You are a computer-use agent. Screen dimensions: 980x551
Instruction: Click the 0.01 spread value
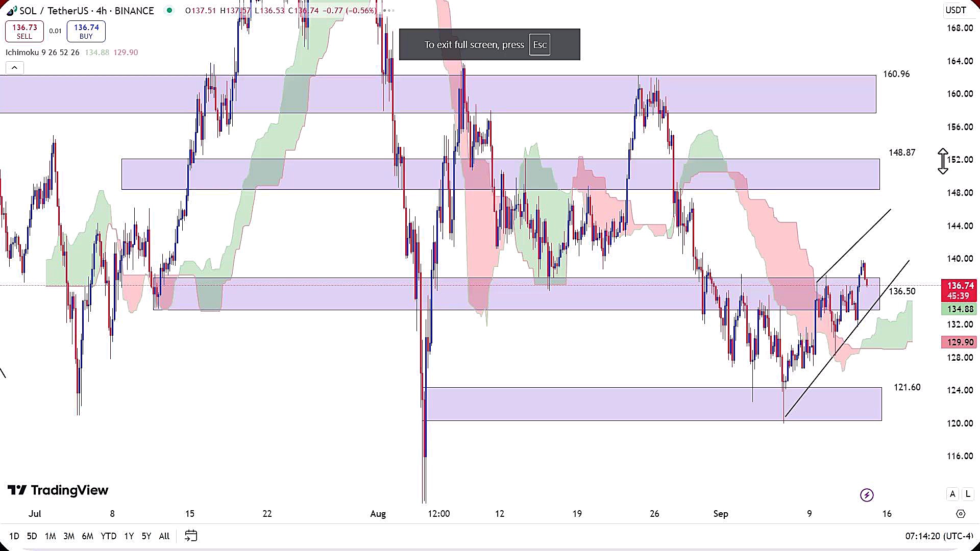[55, 31]
